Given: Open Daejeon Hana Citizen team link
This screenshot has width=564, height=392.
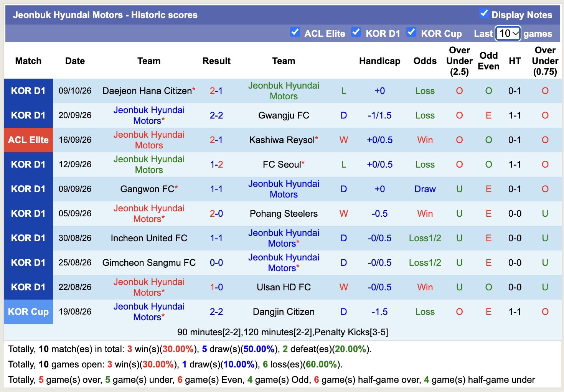Looking at the screenshot, I should 147,91.
